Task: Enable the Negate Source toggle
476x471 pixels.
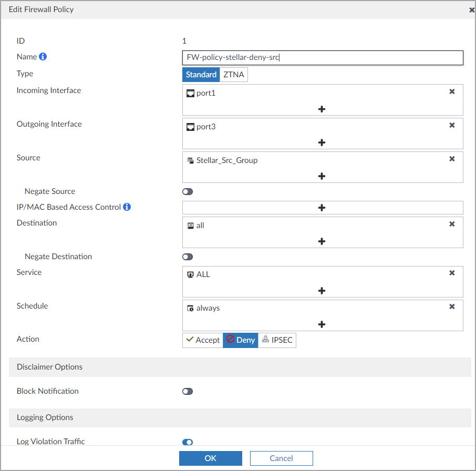Action: click(188, 192)
